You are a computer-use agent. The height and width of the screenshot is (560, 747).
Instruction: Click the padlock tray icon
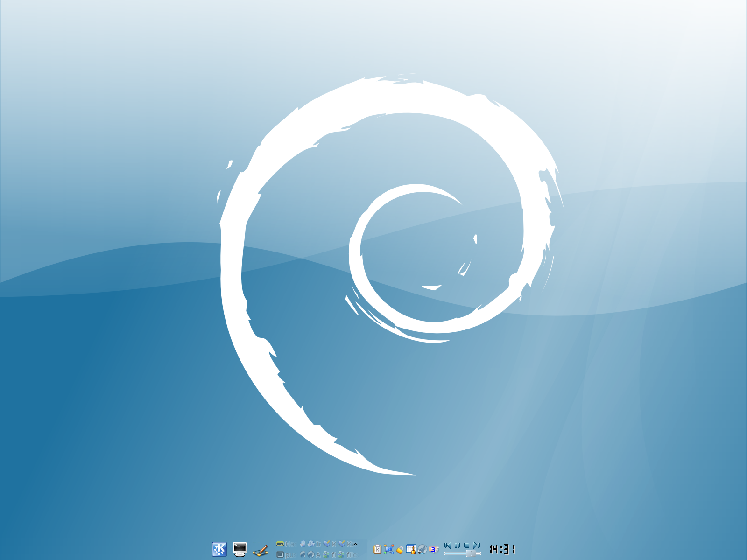[400, 550]
